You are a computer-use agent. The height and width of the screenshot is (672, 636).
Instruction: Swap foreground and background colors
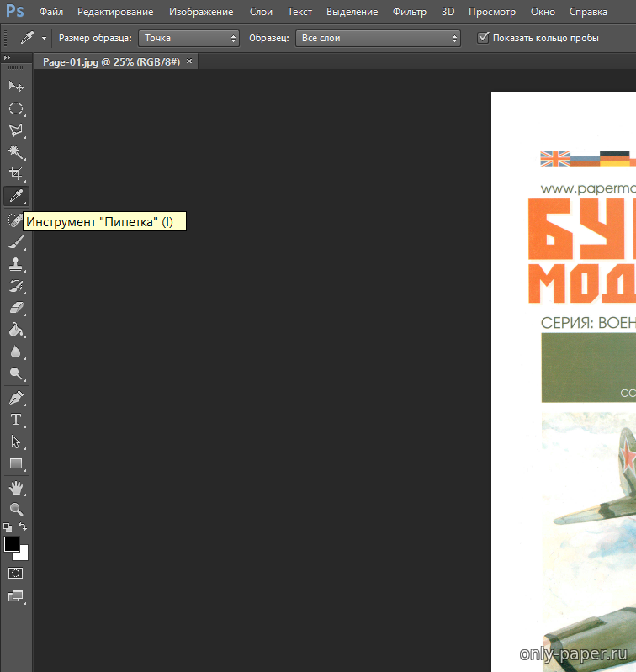click(24, 526)
